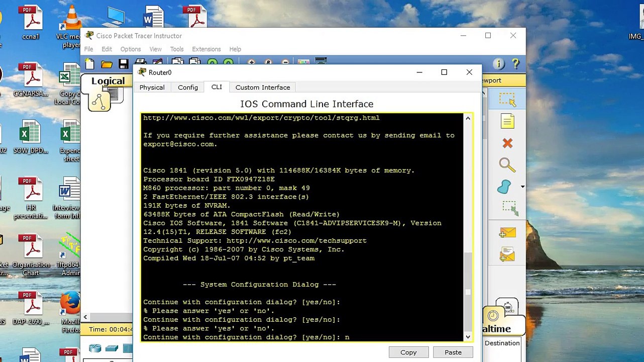
Task: Click the Time display in the status bar
Action: click(111, 329)
